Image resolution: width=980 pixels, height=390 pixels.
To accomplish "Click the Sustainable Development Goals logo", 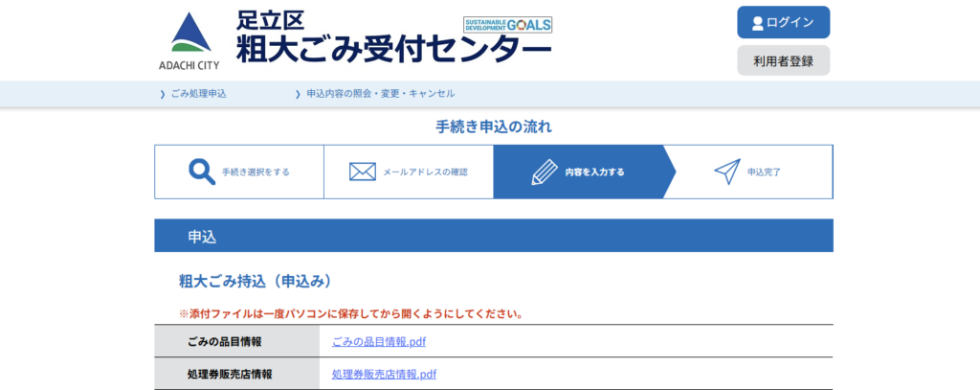I will 507,24.
